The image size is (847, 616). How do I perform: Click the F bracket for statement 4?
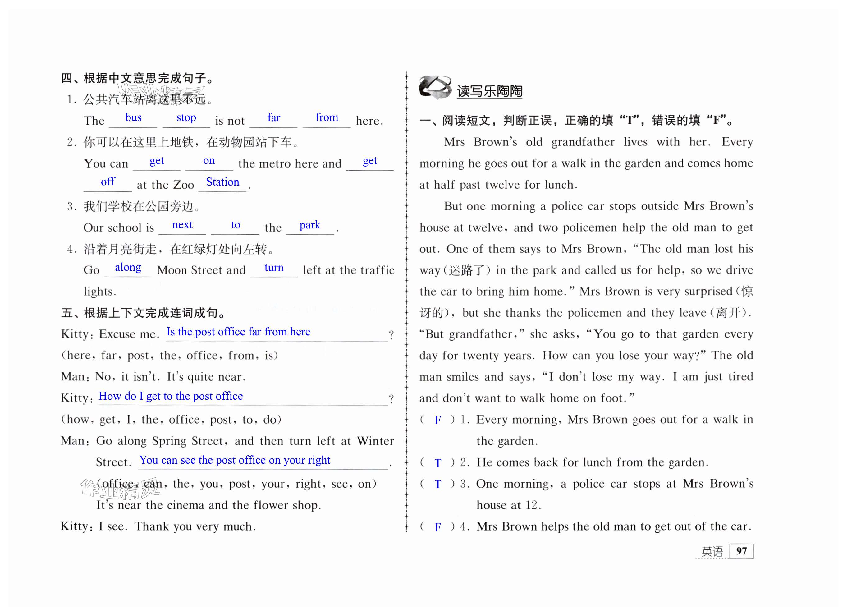point(438,527)
